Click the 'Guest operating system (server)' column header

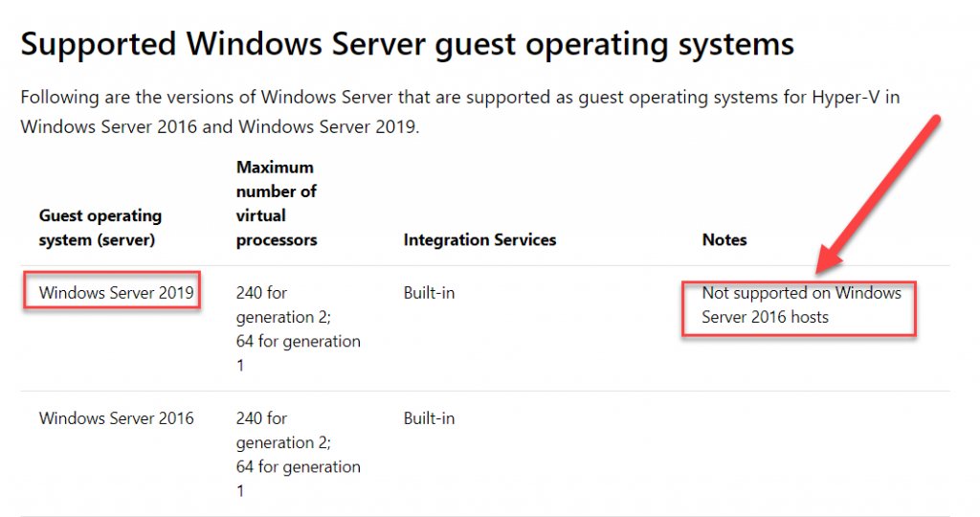100,228
